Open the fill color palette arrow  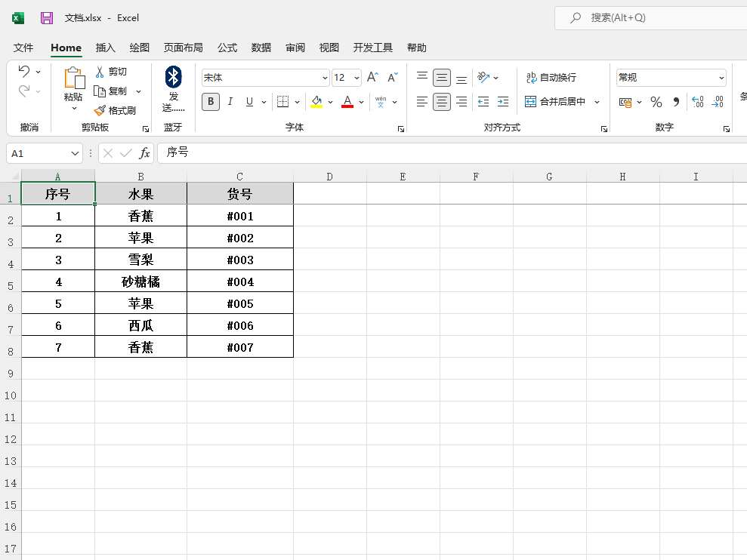330,102
